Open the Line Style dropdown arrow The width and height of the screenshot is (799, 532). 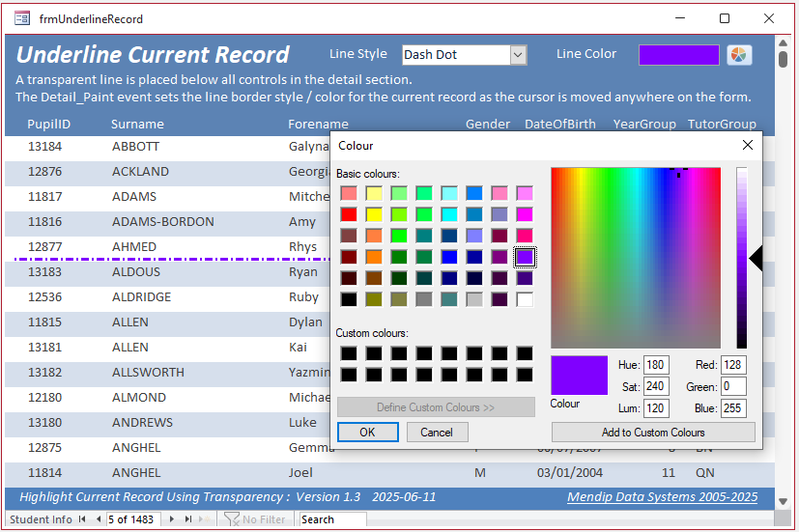coord(518,54)
